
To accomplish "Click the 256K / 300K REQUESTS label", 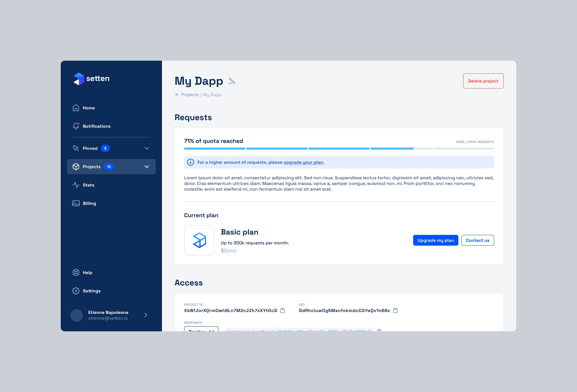I will click(x=475, y=142).
